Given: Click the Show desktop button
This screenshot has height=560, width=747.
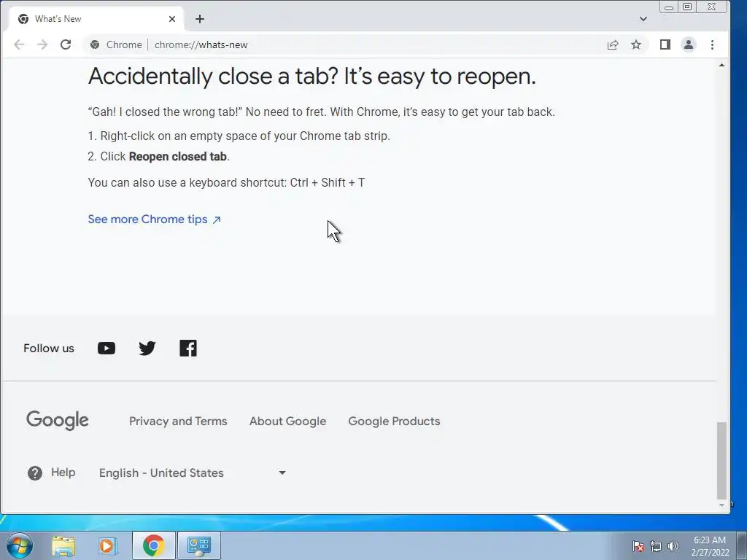Looking at the screenshot, I should [x=741, y=545].
